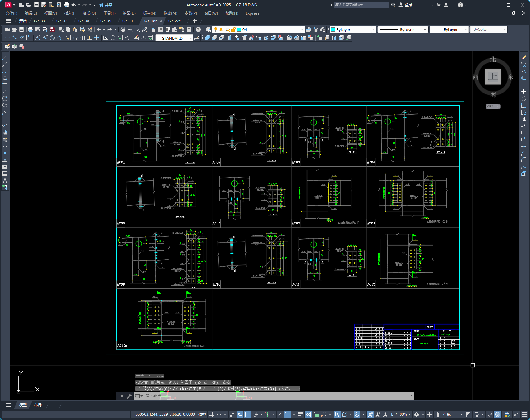Switch to the G7-22* drawing tab
This screenshot has width=530, height=420.
tap(174, 21)
